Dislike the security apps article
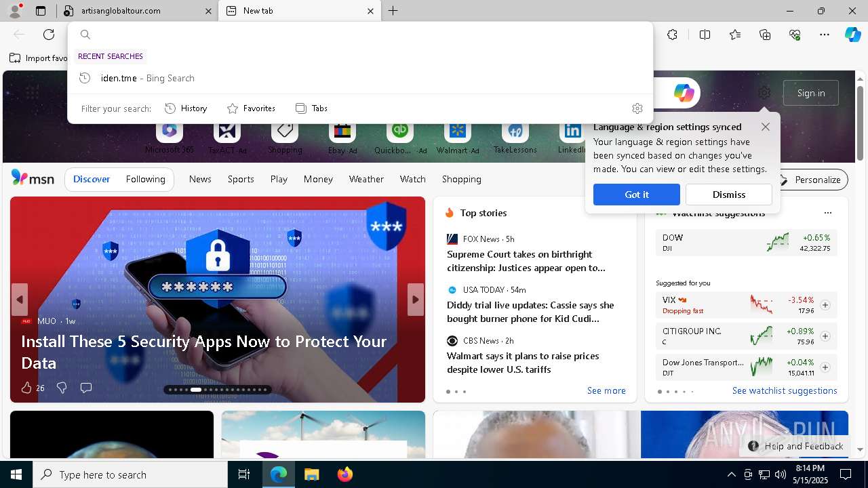This screenshot has height=488, width=868. tap(62, 388)
